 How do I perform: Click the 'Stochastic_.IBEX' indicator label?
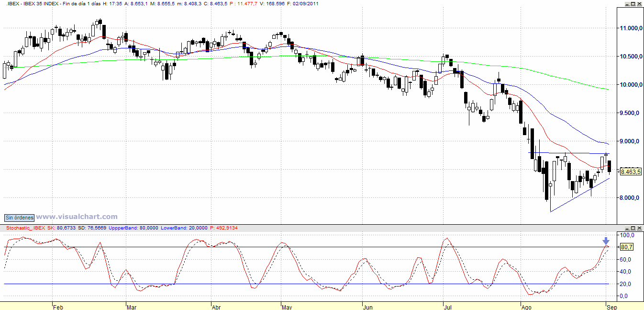pyautogui.click(x=26, y=227)
